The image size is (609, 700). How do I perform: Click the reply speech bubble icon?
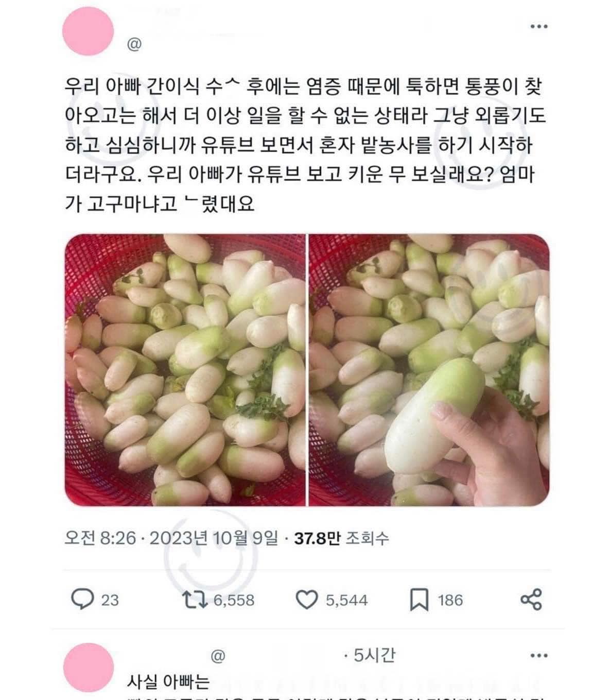tap(82, 600)
